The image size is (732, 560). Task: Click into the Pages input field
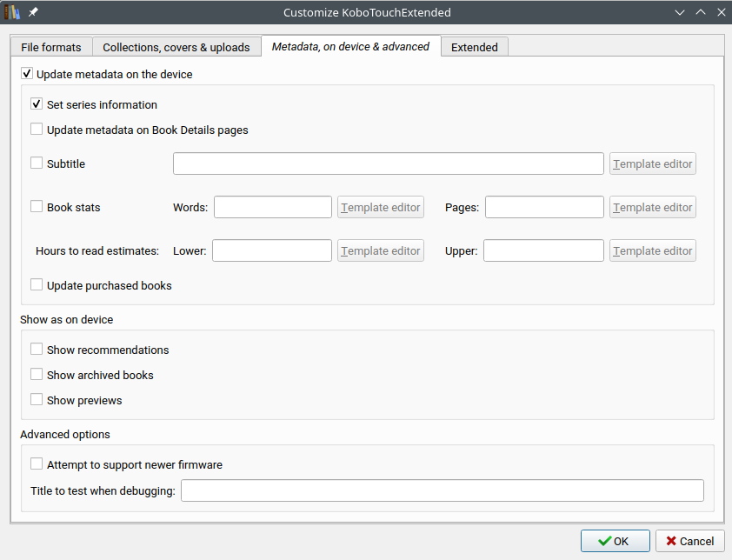coord(544,207)
